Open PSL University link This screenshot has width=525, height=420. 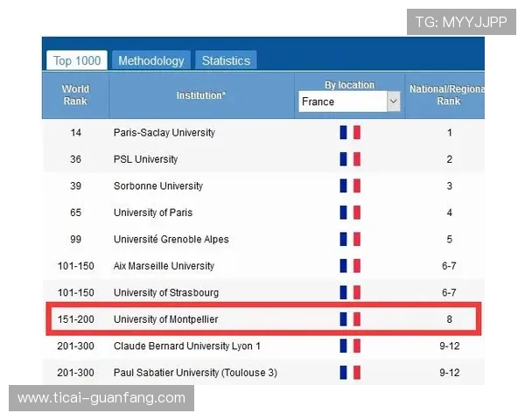(x=145, y=159)
